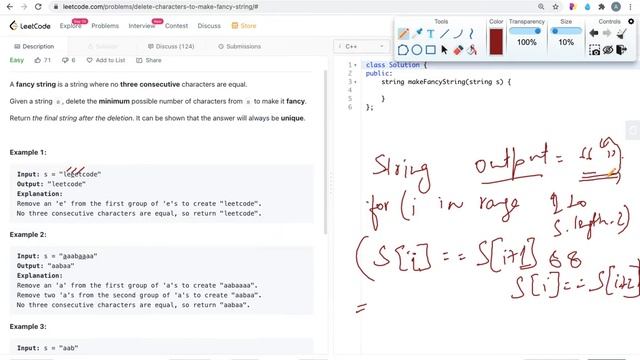Open the Discuss page
Screen dimensions: 640x360
(x=209, y=26)
